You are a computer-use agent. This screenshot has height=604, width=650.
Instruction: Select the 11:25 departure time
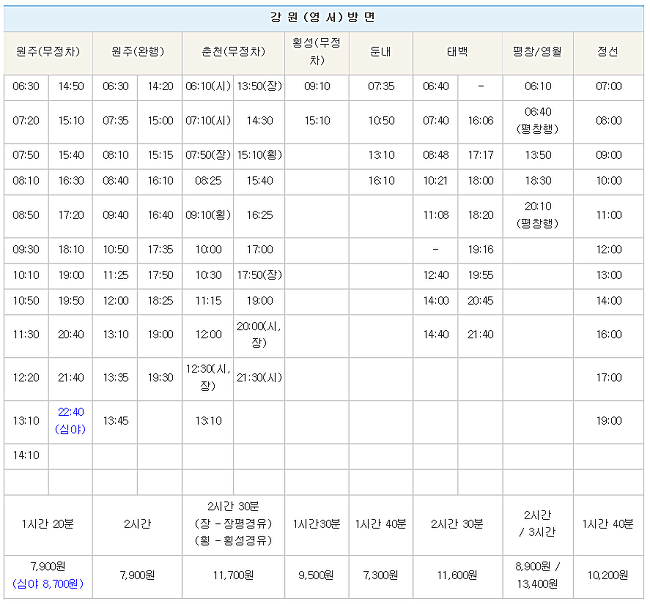[116, 275]
